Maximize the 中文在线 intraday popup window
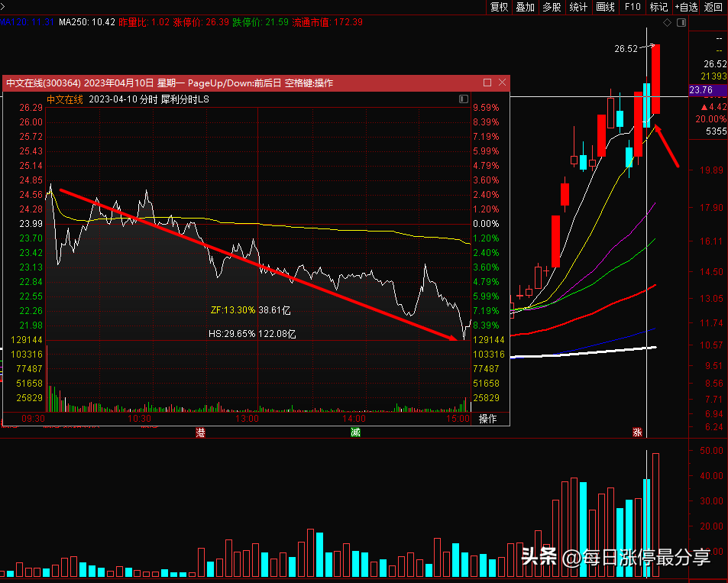 point(487,83)
